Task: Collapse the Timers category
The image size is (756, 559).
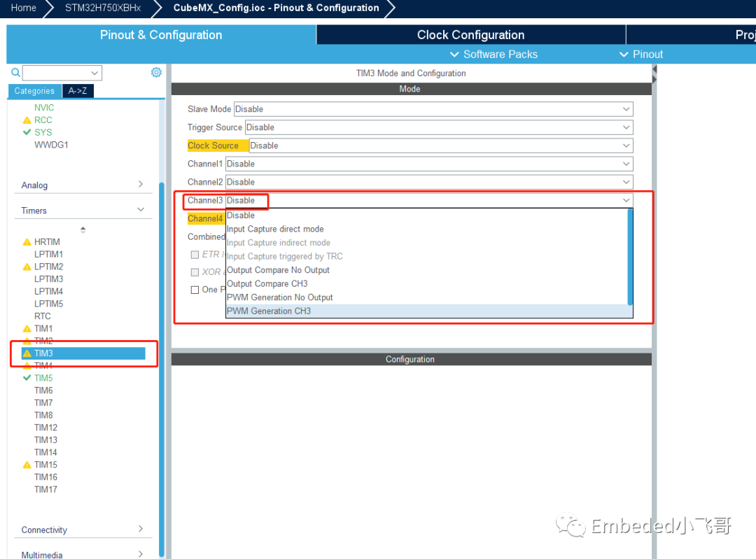Action: 140,210
